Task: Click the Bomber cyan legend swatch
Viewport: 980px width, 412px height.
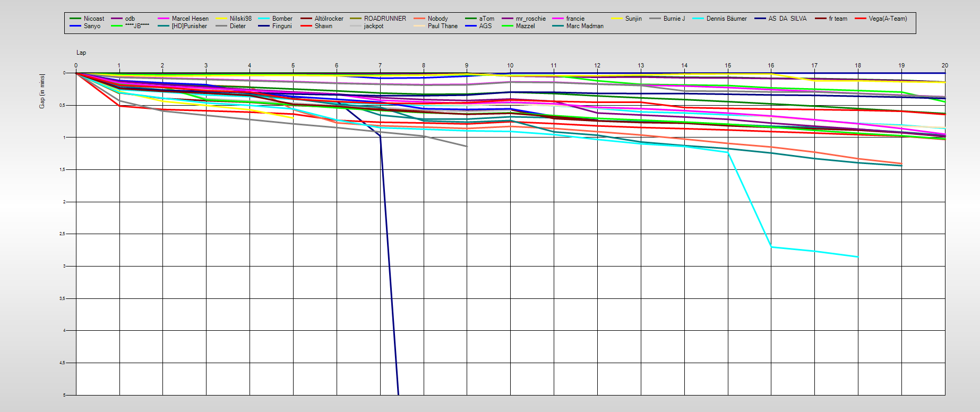Action: 264,19
